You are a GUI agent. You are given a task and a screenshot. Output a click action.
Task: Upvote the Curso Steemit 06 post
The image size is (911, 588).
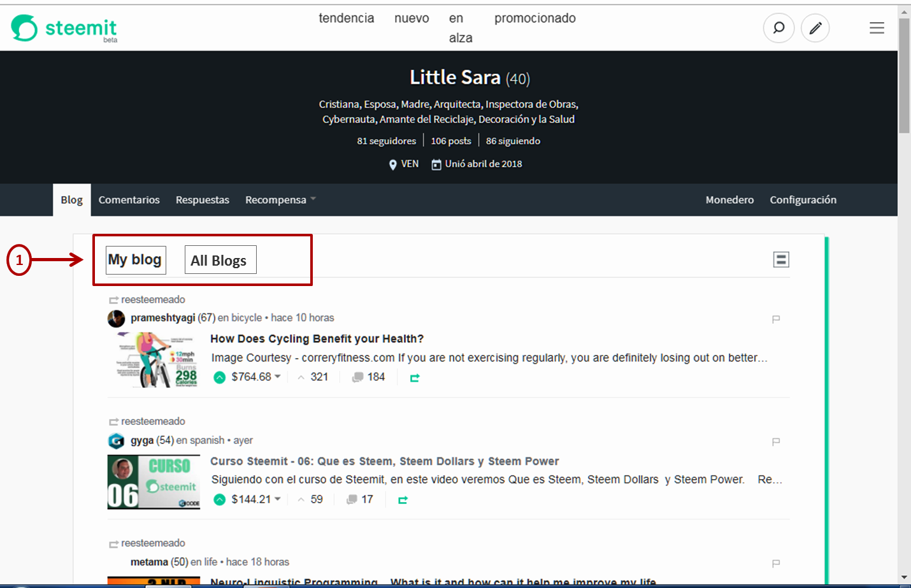(x=220, y=499)
